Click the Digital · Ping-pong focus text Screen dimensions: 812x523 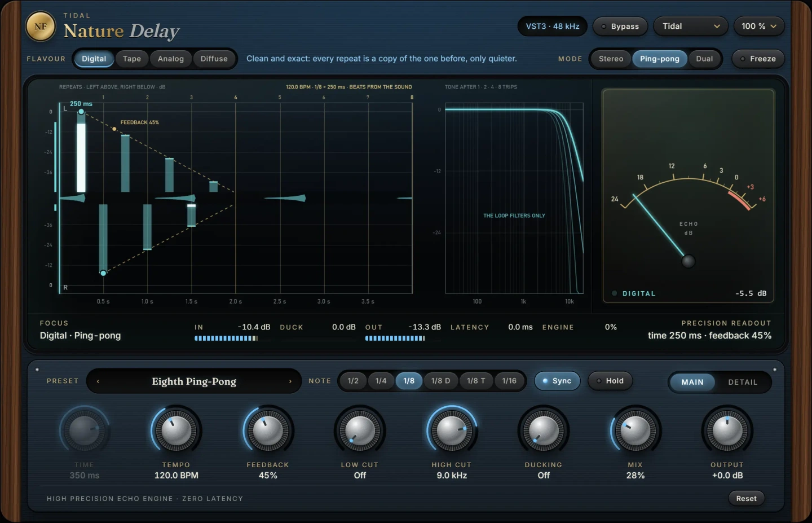(x=80, y=336)
